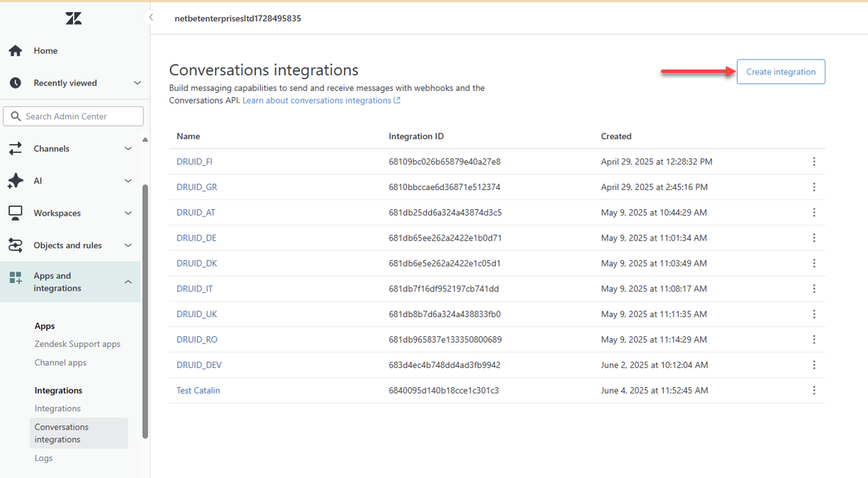Click the Objects and rules icon

(x=16, y=245)
